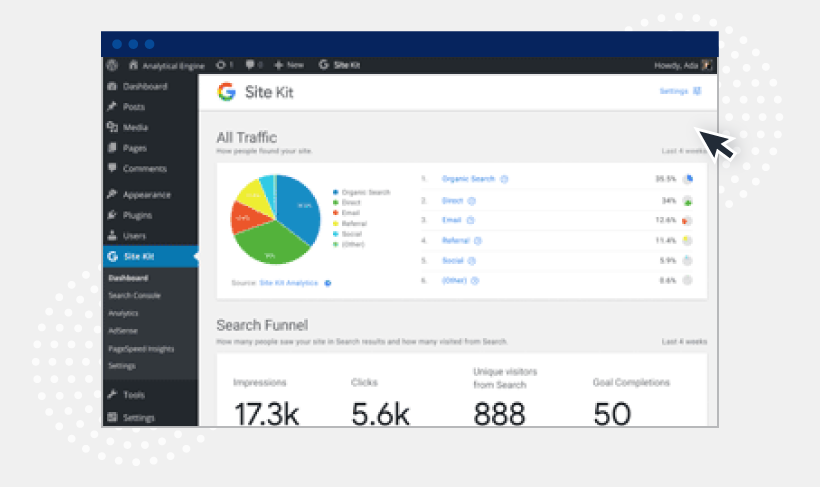820x487 pixels.
Task: Click the Direct legend entry
Action: [x=347, y=202]
